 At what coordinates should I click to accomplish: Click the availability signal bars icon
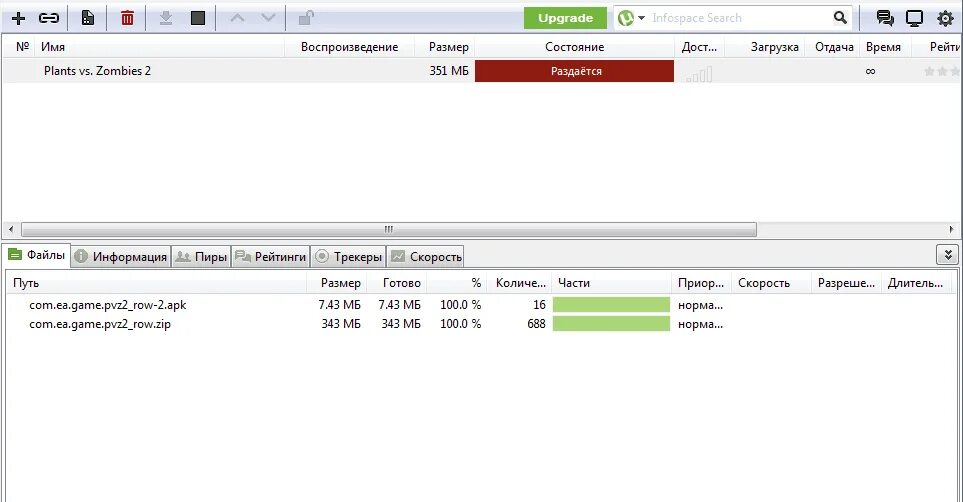(699, 74)
